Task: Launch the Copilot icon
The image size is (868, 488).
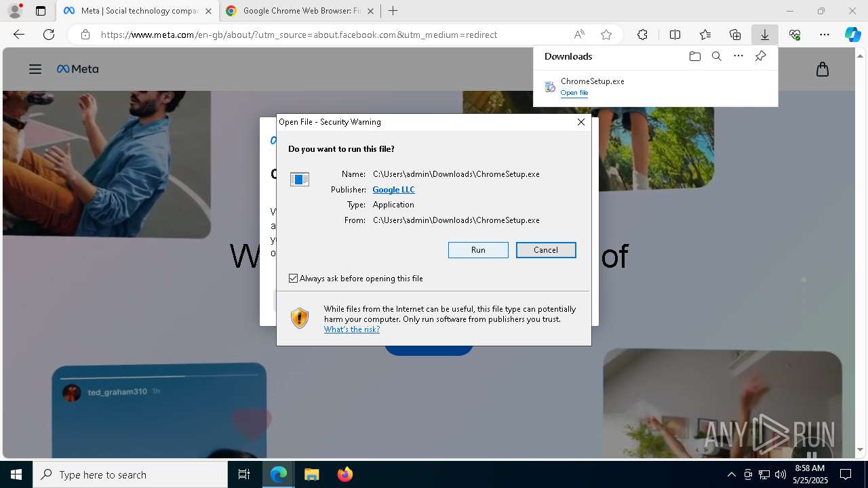Action: coord(852,35)
